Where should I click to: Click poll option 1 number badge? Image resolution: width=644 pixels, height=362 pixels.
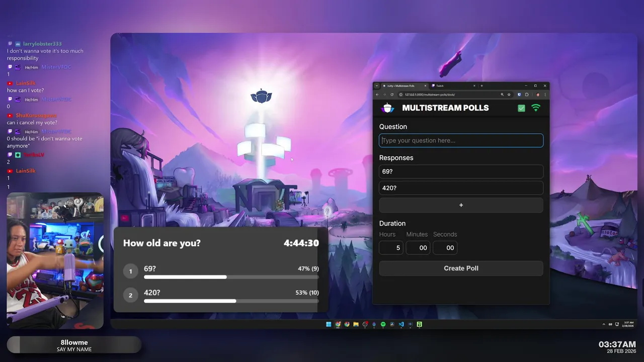(130, 271)
